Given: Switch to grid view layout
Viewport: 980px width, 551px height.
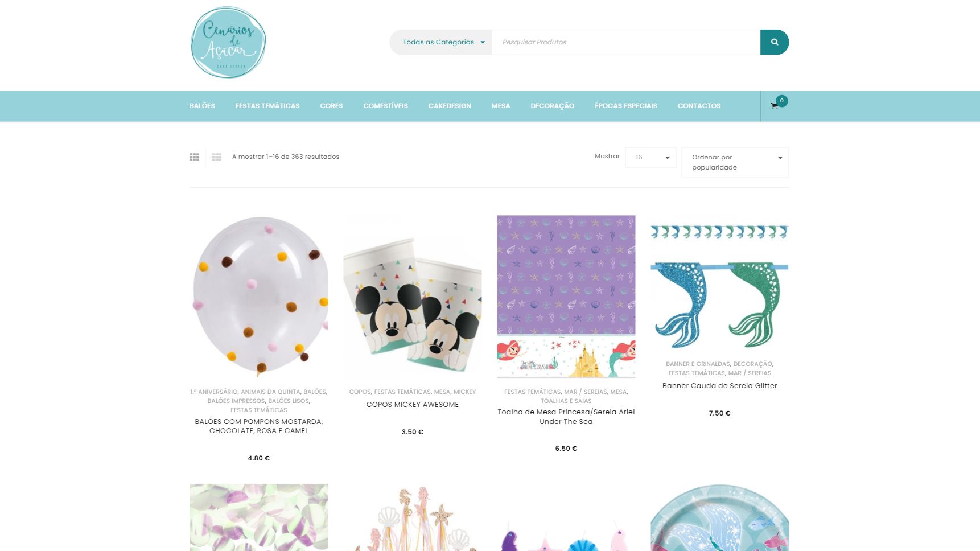Looking at the screenshot, I should pyautogui.click(x=194, y=157).
